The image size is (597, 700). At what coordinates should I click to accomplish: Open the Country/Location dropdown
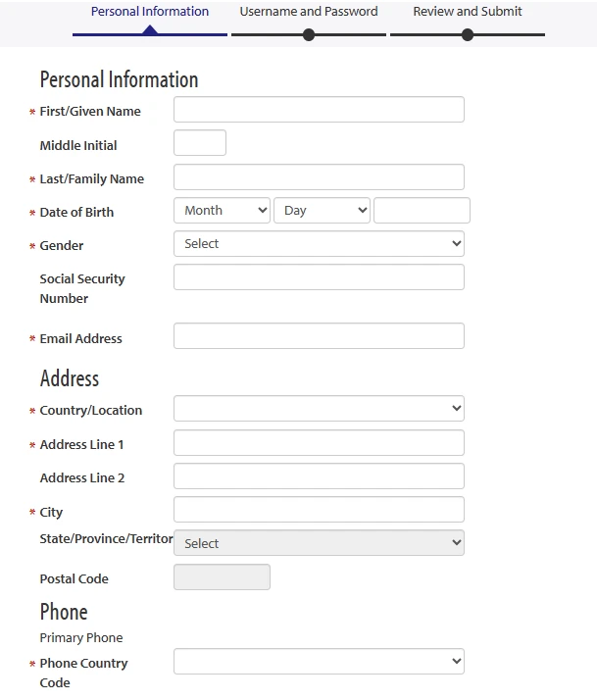coord(319,409)
